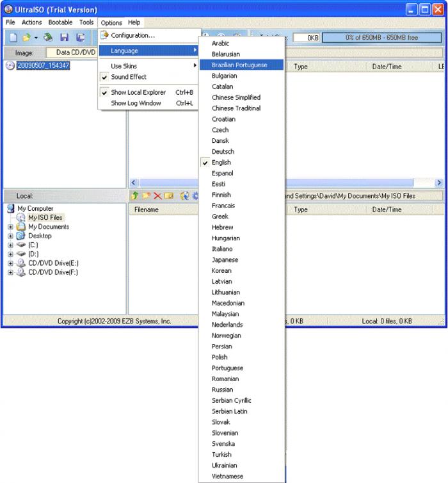Click the Save floppy disk icon
Screen dimensions: 448x483
click(64, 37)
